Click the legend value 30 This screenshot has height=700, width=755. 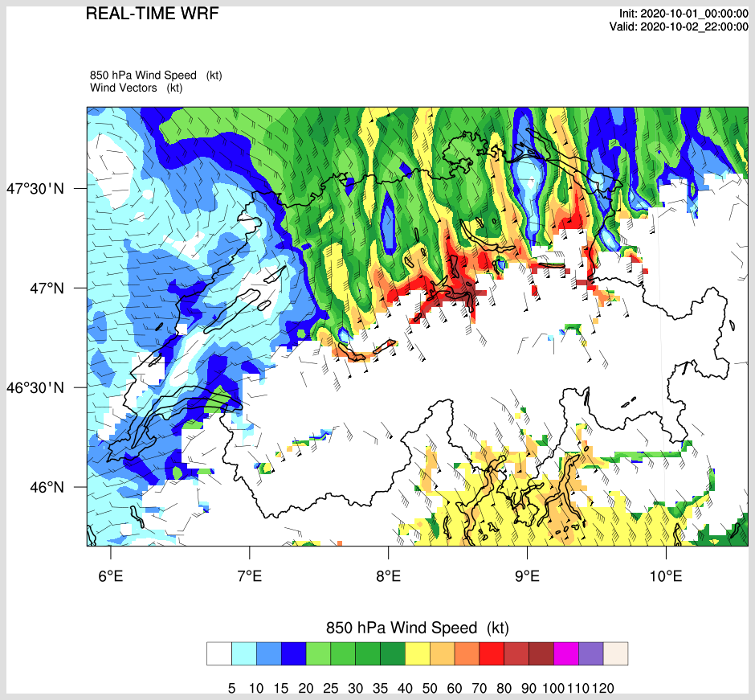pos(355,688)
